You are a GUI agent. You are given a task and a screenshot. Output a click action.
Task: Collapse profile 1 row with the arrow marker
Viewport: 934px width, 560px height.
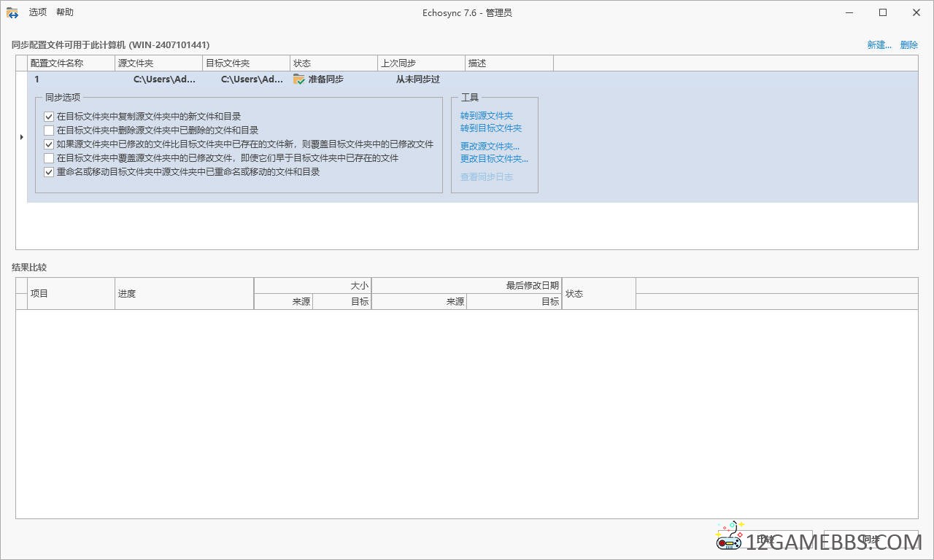point(21,137)
